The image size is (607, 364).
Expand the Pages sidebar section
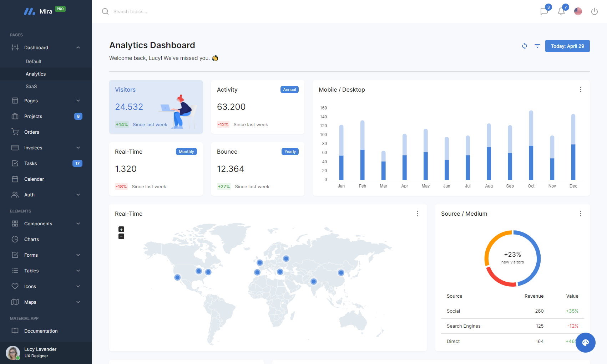(x=46, y=101)
